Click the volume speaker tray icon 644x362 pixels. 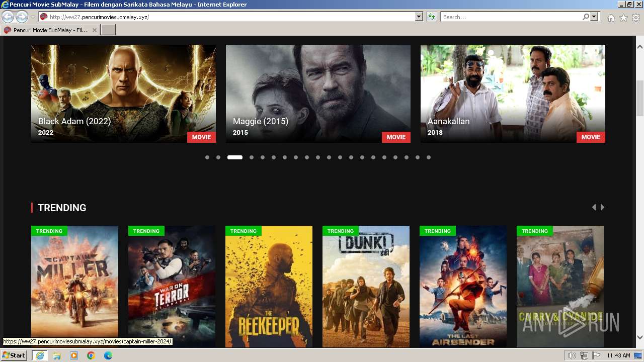(572, 355)
